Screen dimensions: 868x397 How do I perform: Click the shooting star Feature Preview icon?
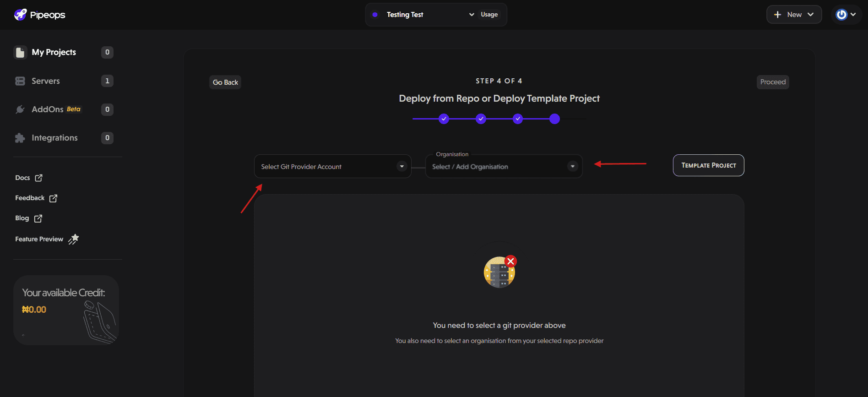(x=74, y=239)
